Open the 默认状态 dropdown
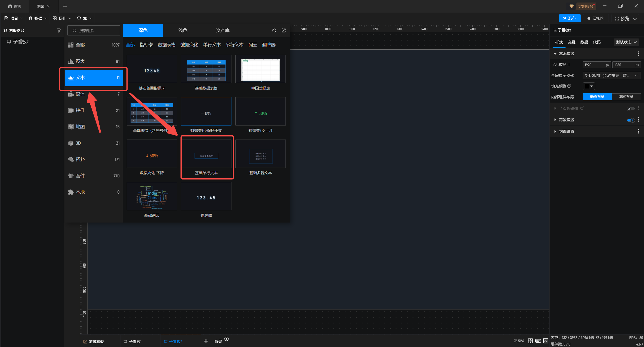 (626, 42)
